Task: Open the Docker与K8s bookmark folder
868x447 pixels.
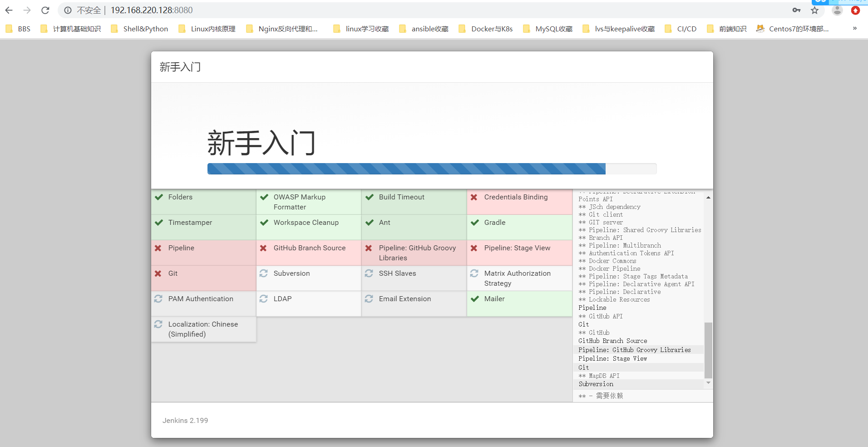Action: pyautogui.click(x=486, y=29)
